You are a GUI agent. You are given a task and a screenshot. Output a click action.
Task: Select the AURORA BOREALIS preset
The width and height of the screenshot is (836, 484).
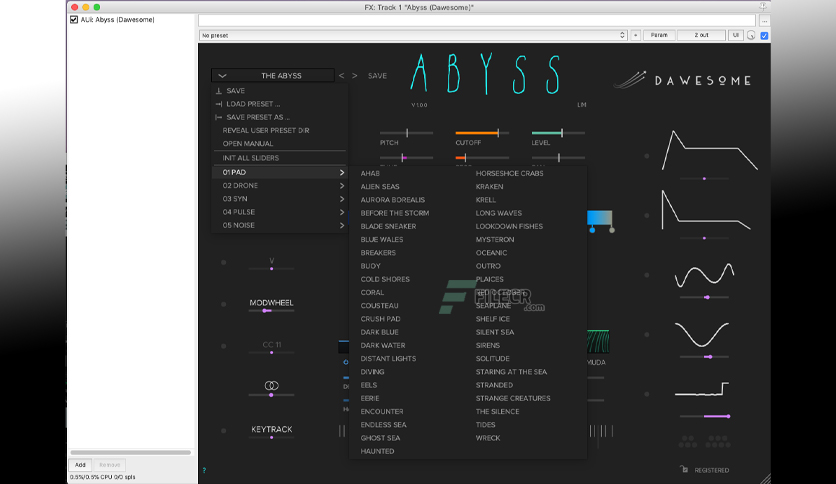[392, 200]
